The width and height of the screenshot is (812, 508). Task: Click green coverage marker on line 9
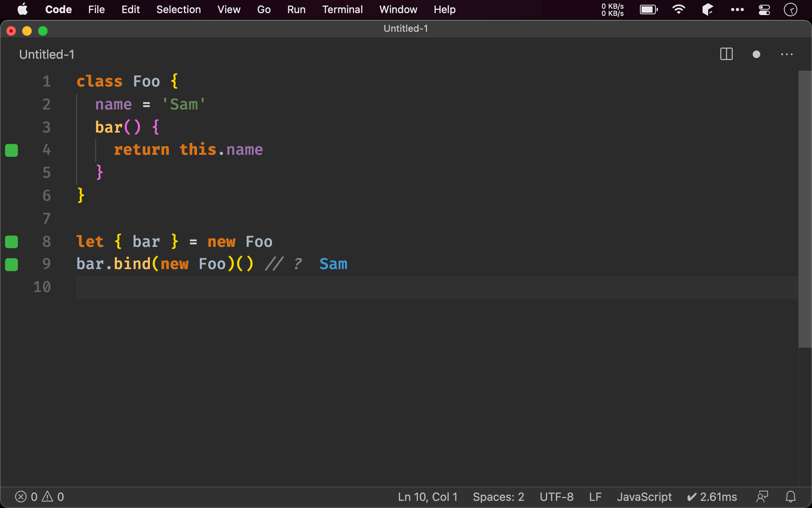pos(11,264)
